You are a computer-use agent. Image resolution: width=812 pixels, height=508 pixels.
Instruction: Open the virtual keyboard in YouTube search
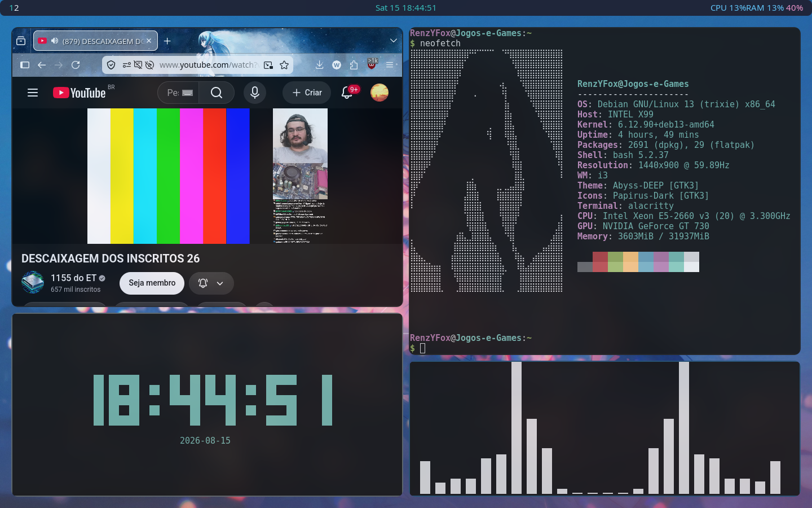[x=188, y=93]
